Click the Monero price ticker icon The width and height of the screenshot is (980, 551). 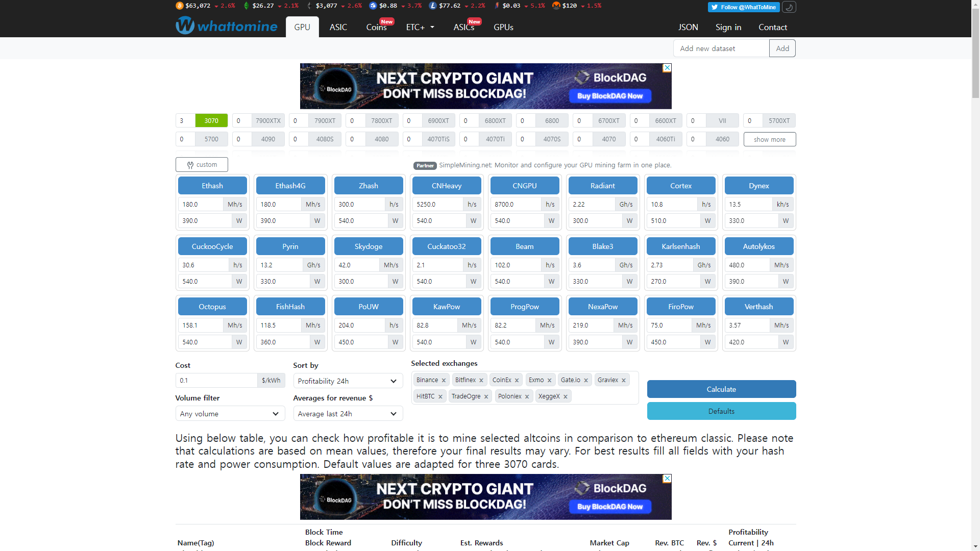pos(556,6)
